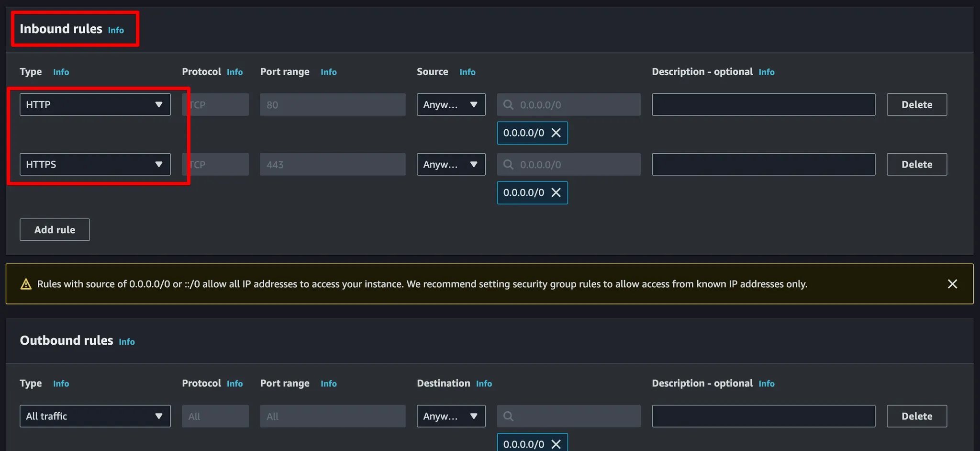Open the All traffic type dropdown
The width and height of the screenshot is (980, 451).
tap(95, 417)
